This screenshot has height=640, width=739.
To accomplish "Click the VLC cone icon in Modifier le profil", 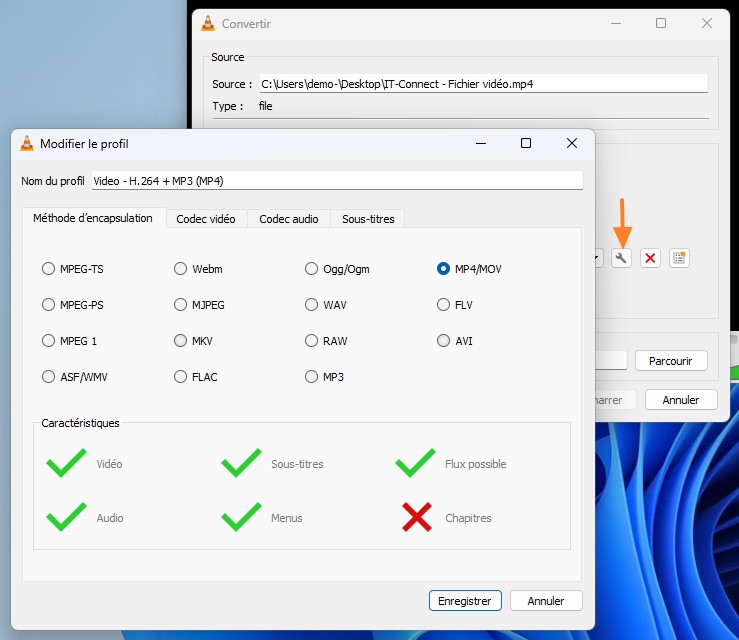I will click(x=27, y=144).
